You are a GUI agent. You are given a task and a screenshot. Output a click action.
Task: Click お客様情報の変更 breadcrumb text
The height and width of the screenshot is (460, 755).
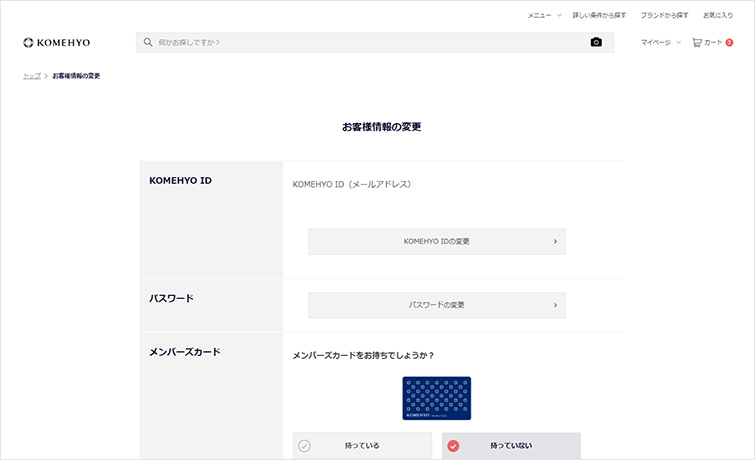tap(76, 76)
